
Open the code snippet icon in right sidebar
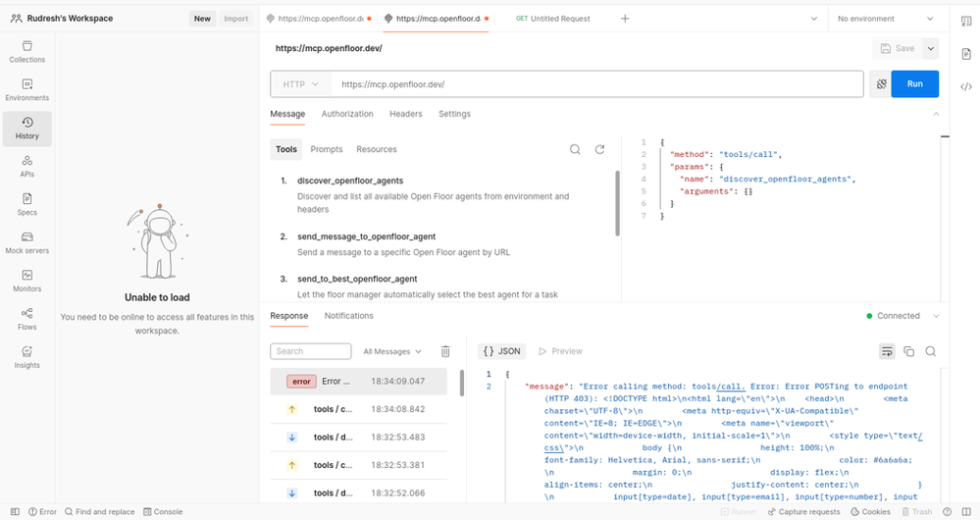click(966, 86)
